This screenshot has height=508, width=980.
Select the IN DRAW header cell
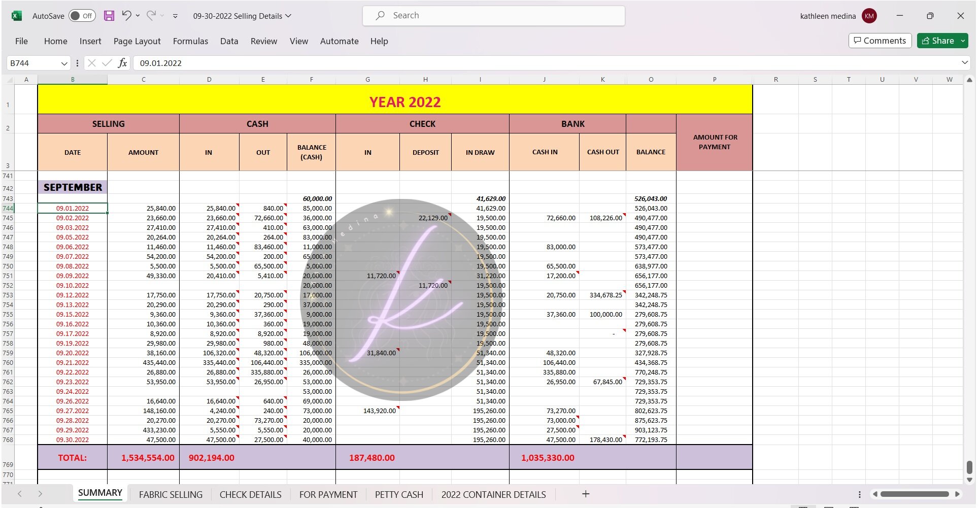(480, 152)
